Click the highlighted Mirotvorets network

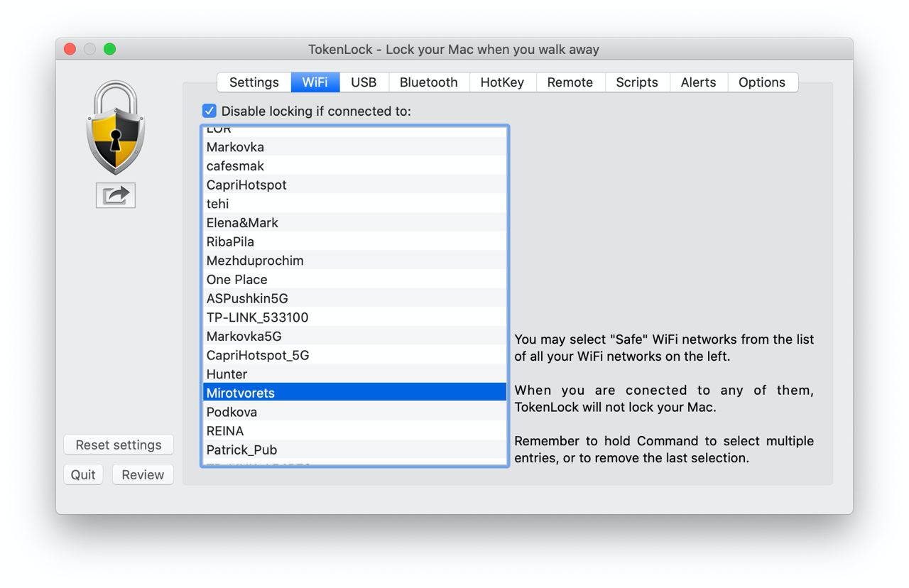(354, 393)
